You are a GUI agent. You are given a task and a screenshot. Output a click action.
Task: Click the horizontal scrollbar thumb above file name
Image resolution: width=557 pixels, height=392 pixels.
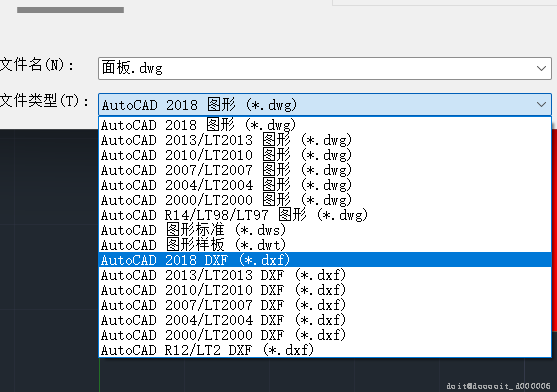pyautogui.click(x=70, y=10)
